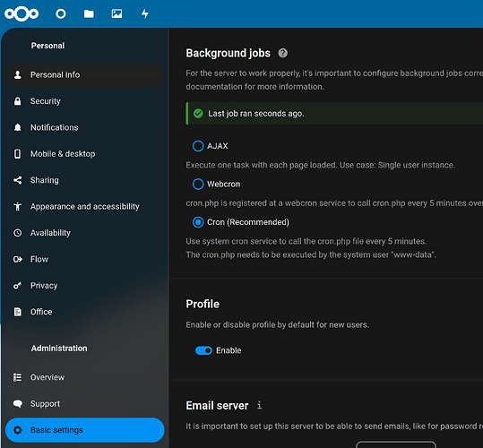
Task: Open the Files folder icon
Action: pos(89,13)
